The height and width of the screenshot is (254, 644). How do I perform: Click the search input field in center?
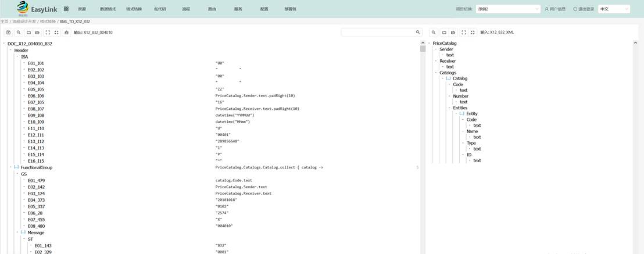pos(380,33)
